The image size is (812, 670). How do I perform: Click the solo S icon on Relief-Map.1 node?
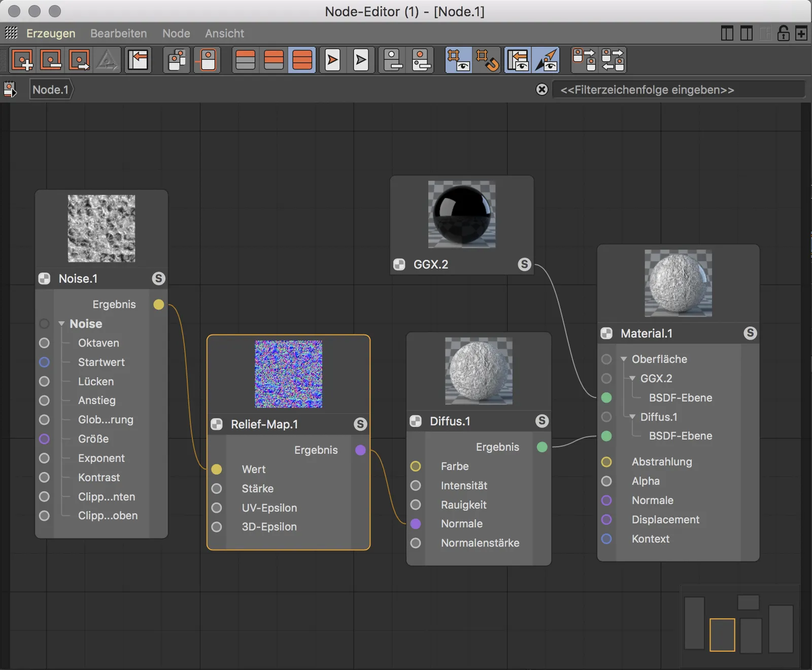[x=360, y=424]
